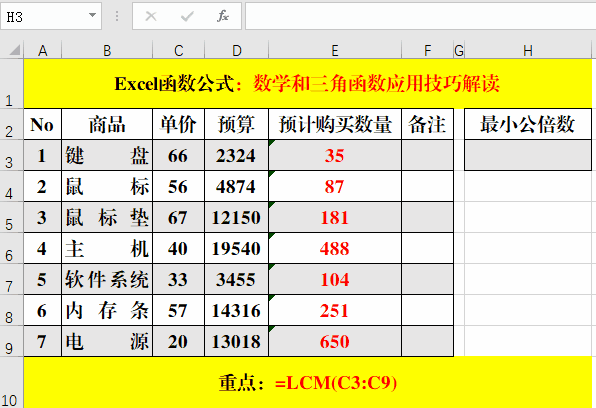
Task: Select row 2 header
Action: (11, 124)
